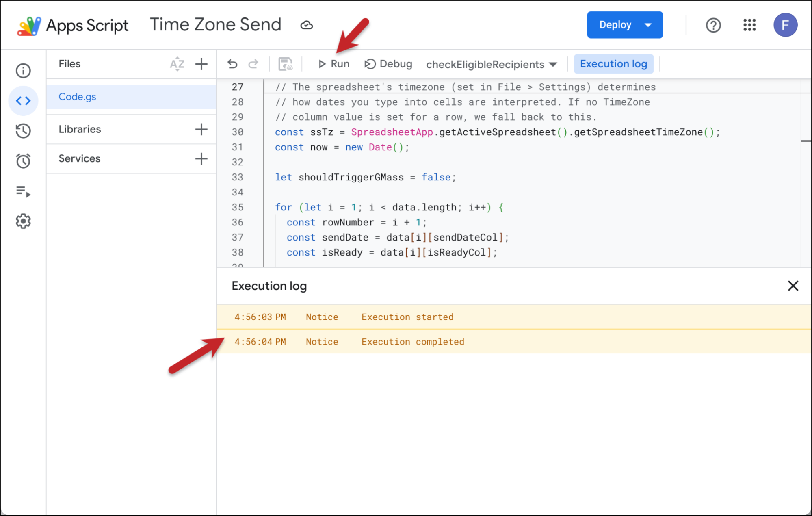This screenshot has height=516, width=812.
Task: Open the Triggers alarm clock icon
Action: [23, 161]
